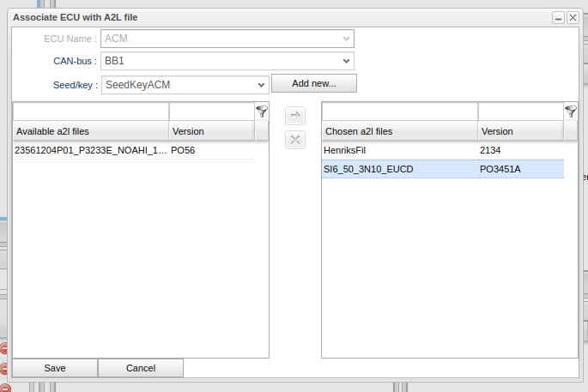
Task: Click the filter icon above Chosen a2l files
Action: [571, 112]
